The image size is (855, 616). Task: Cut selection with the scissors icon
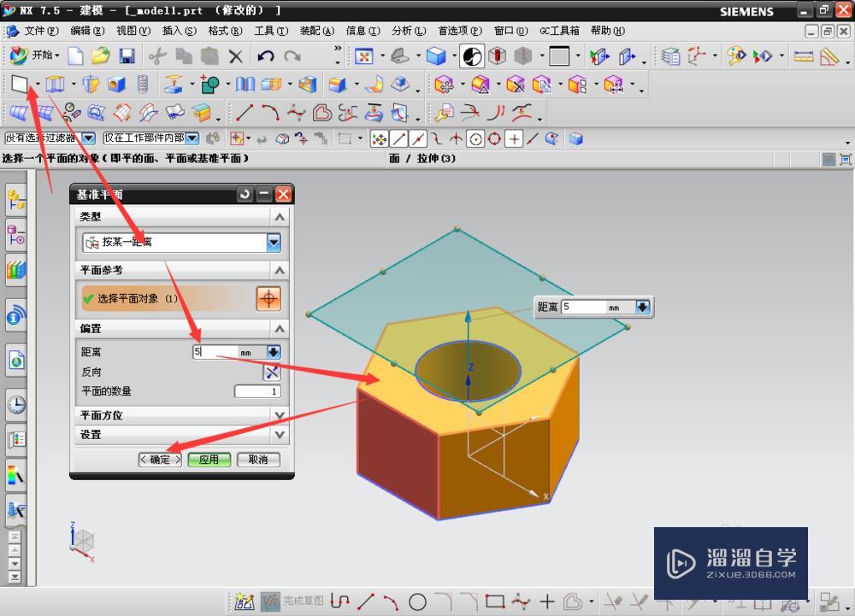158,56
